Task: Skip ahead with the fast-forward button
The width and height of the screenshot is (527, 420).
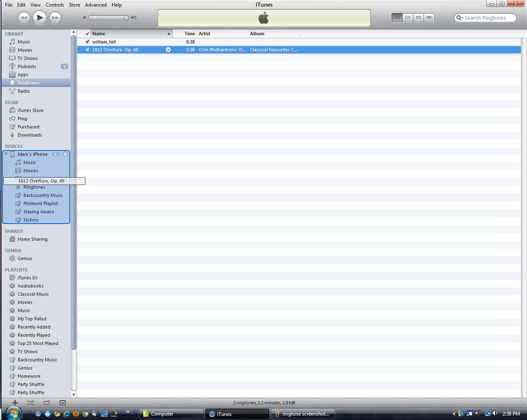Action: (55, 18)
